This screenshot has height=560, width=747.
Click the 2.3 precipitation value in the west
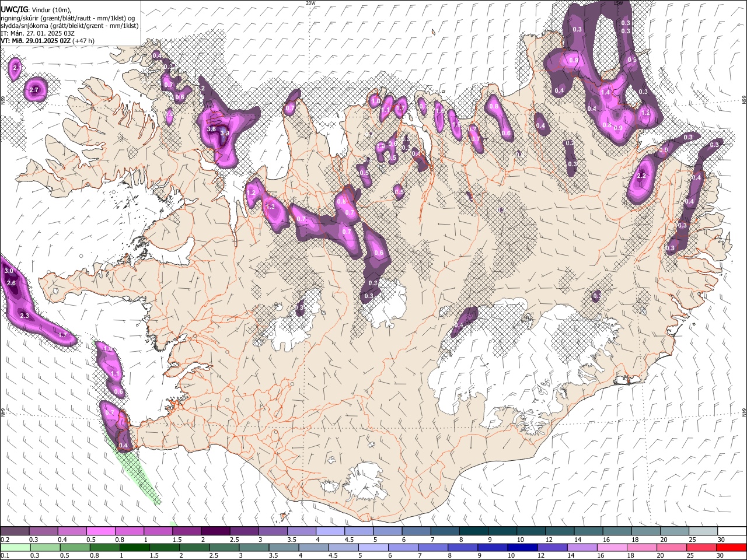click(25, 316)
